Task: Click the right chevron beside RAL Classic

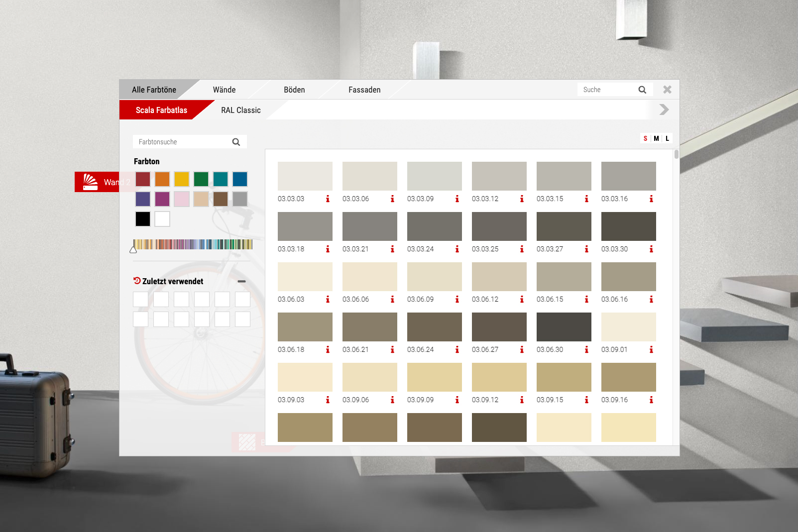Action: click(663, 110)
